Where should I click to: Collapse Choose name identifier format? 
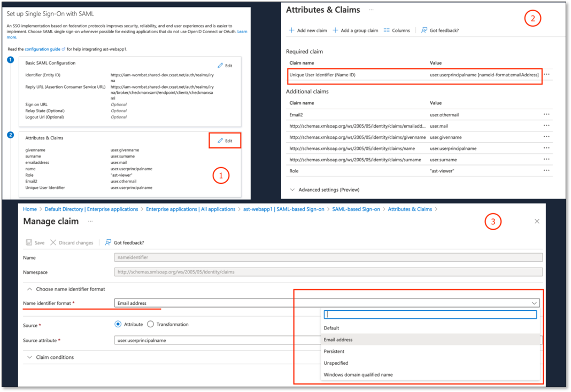(66, 289)
